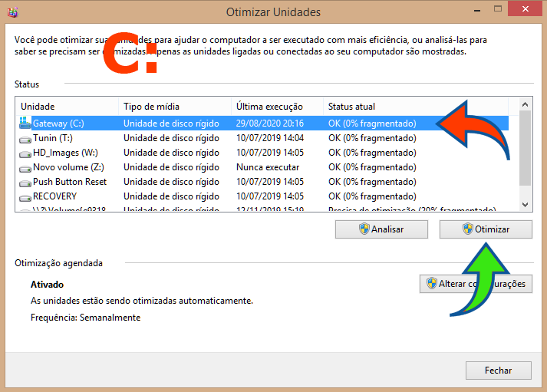Click the shield icon on Otimizar button
The height and width of the screenshot is (392, 547).
[x=467, y=229]
